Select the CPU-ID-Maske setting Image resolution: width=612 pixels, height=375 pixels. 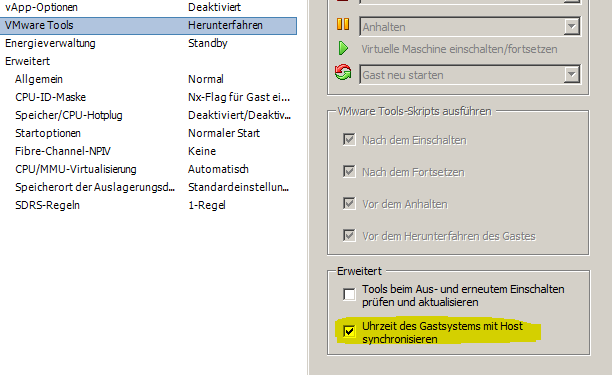point(148,97)
